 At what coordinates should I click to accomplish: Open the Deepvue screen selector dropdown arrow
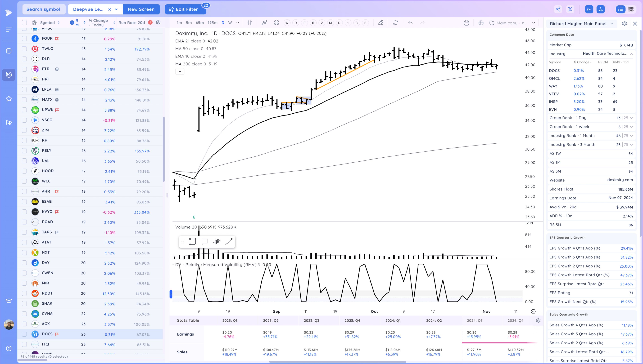(x=116, y=9)
